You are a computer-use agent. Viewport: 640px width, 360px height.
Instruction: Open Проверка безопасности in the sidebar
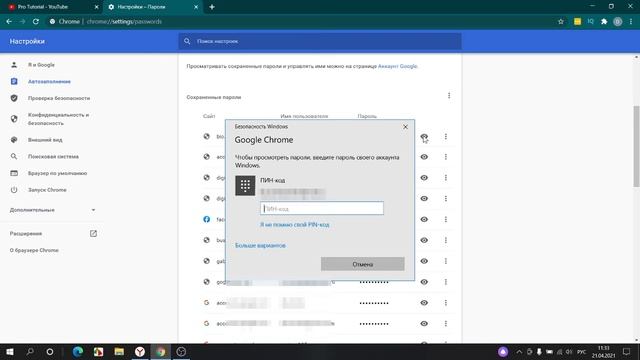pos(59,98)
